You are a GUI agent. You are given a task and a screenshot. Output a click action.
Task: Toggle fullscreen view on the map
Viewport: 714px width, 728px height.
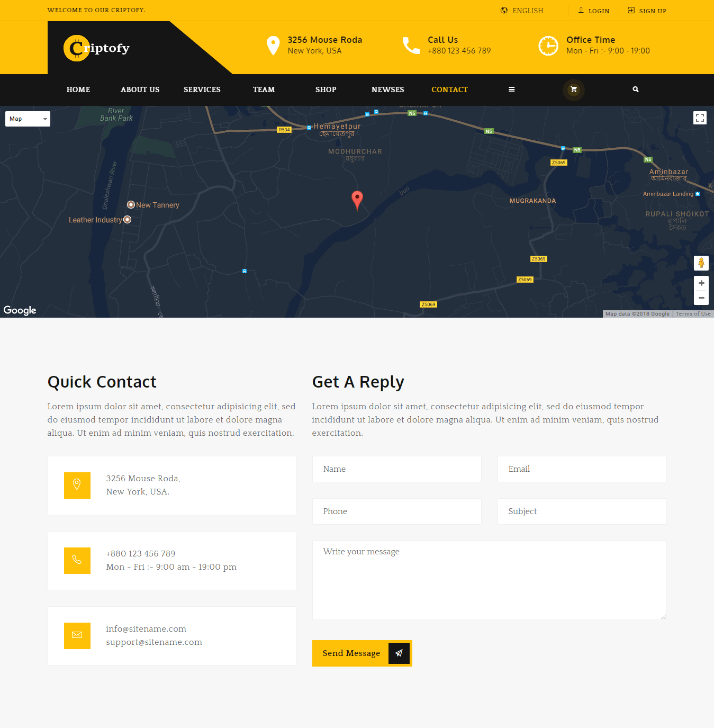tap(700, 118)
